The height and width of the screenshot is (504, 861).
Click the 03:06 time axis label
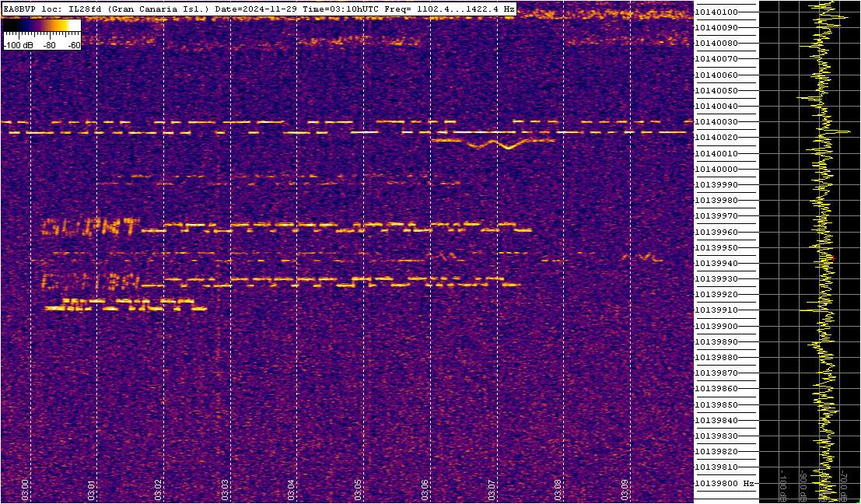pos(425,488)
